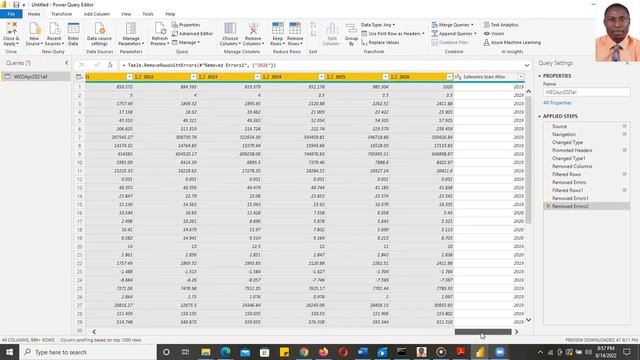The image size is (640, 360).
Task: Collapse the APPLIED STEPS section
Action: pos(540,116)
